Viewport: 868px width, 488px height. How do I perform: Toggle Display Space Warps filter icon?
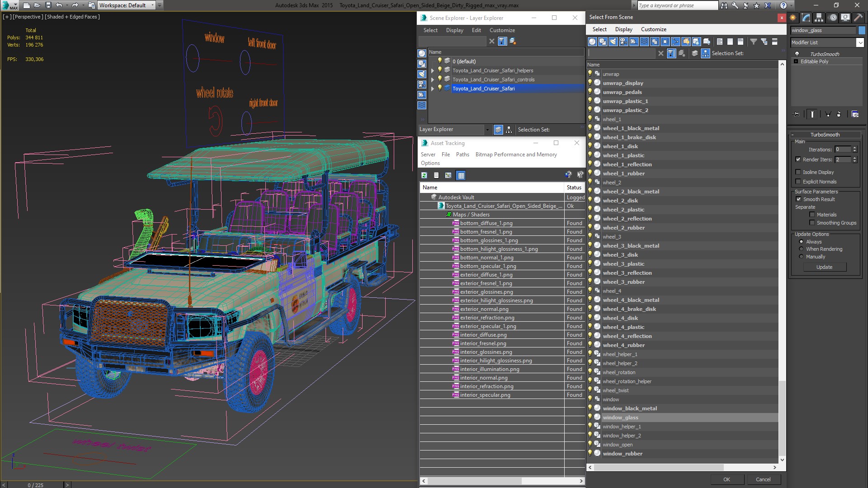click(x=644, y=42)
